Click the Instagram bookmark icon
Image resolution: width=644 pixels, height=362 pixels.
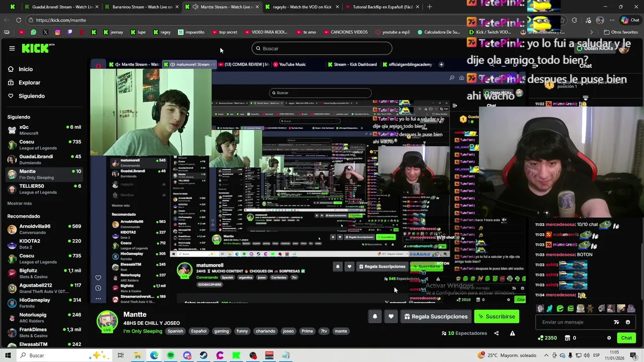pos(57,32)
